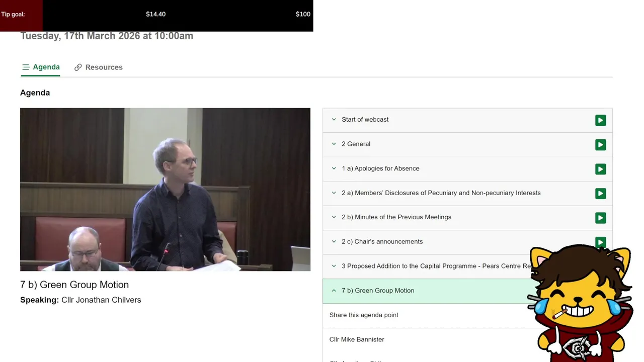
Task: Click the 2 General row title
Action: click(356, 144)
